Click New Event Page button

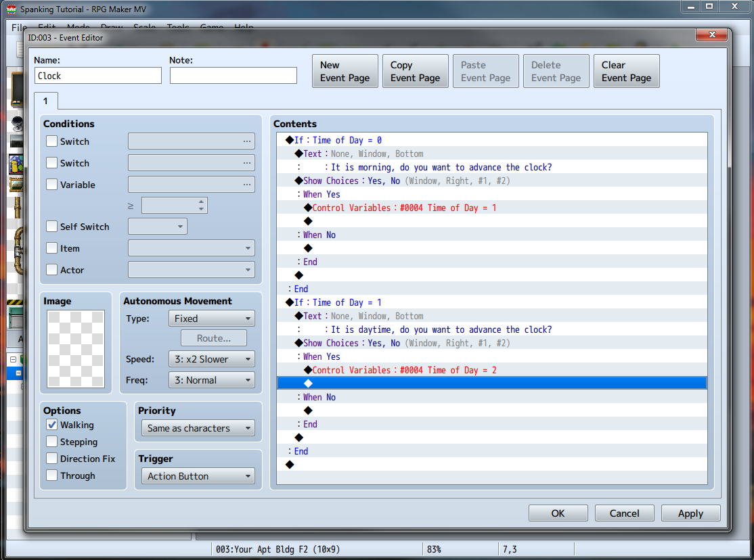pos(345,71)
